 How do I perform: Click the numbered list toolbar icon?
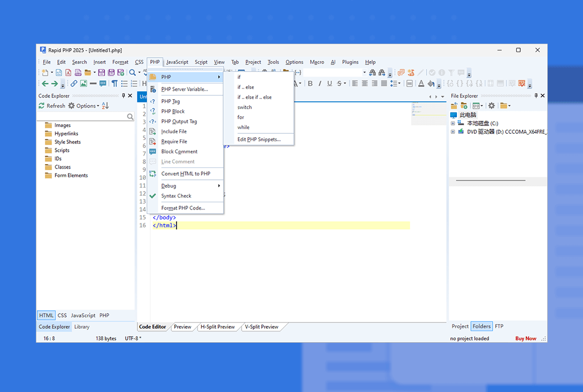tap(134, 83)
